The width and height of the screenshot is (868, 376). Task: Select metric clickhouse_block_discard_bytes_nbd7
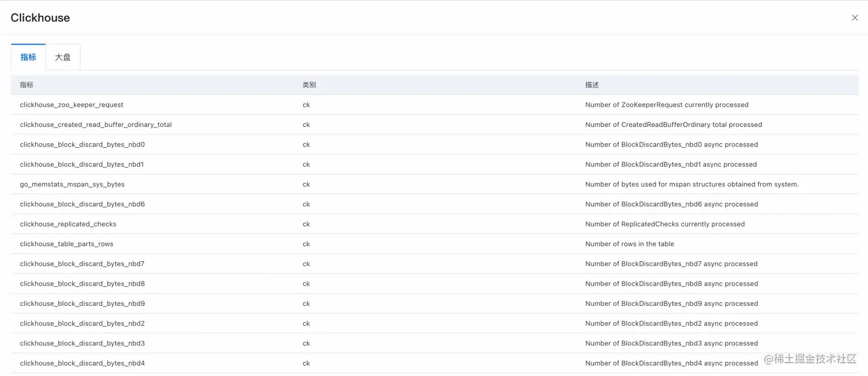[82, 264]
